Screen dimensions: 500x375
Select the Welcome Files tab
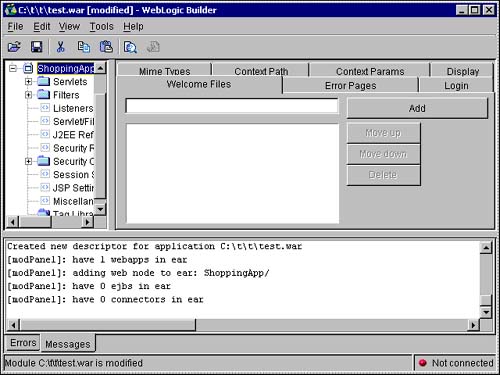tap(199, 84)
